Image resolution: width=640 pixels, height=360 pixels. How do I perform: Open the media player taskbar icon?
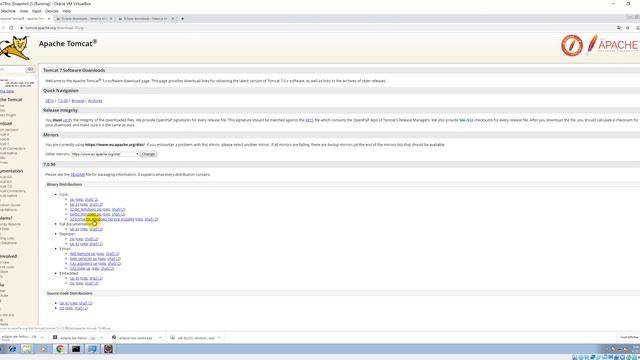[x=43, y=349]
